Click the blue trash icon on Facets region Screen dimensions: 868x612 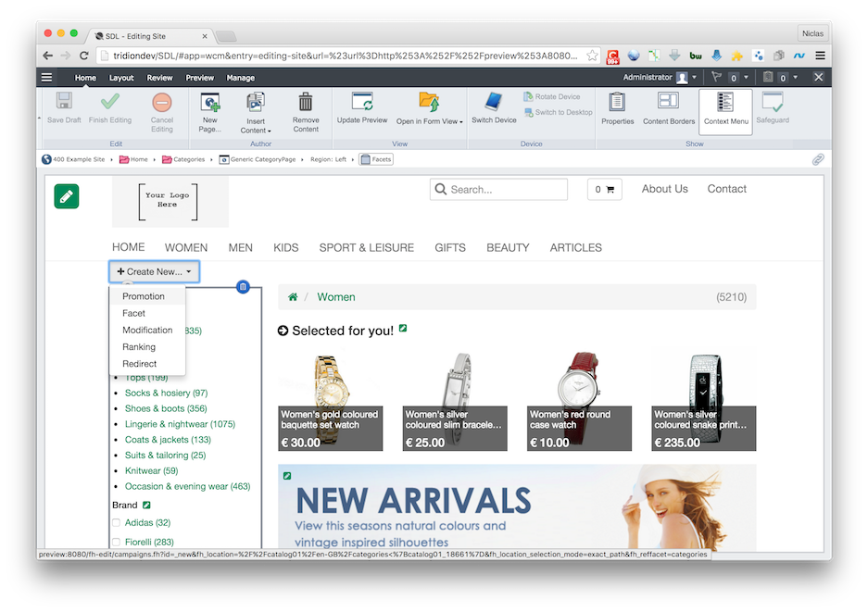click(x=243, y=287)
